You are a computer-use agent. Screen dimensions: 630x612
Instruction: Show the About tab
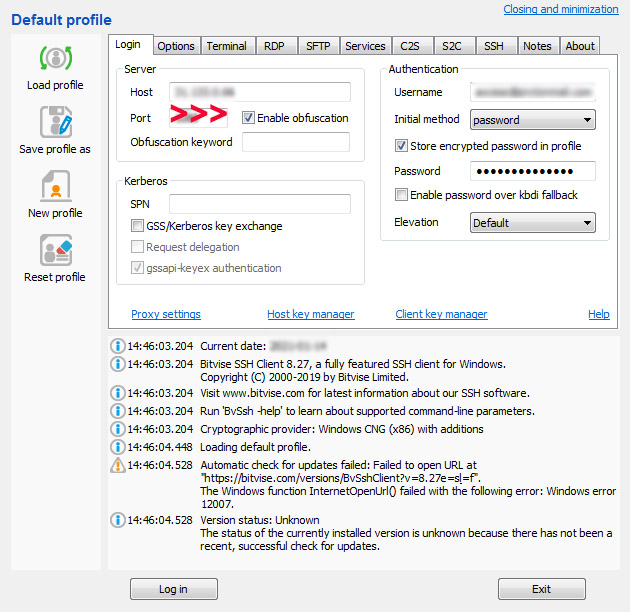tap(580, 46)
